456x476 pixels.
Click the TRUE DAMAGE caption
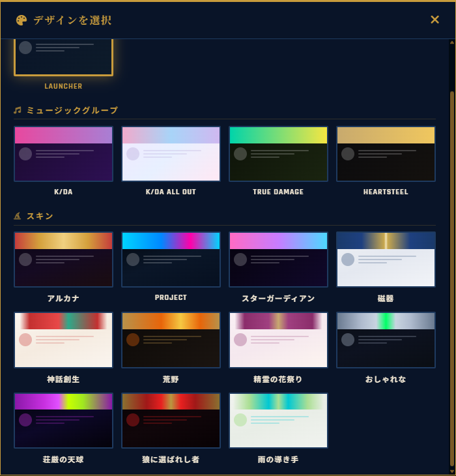tap(278, 192)
